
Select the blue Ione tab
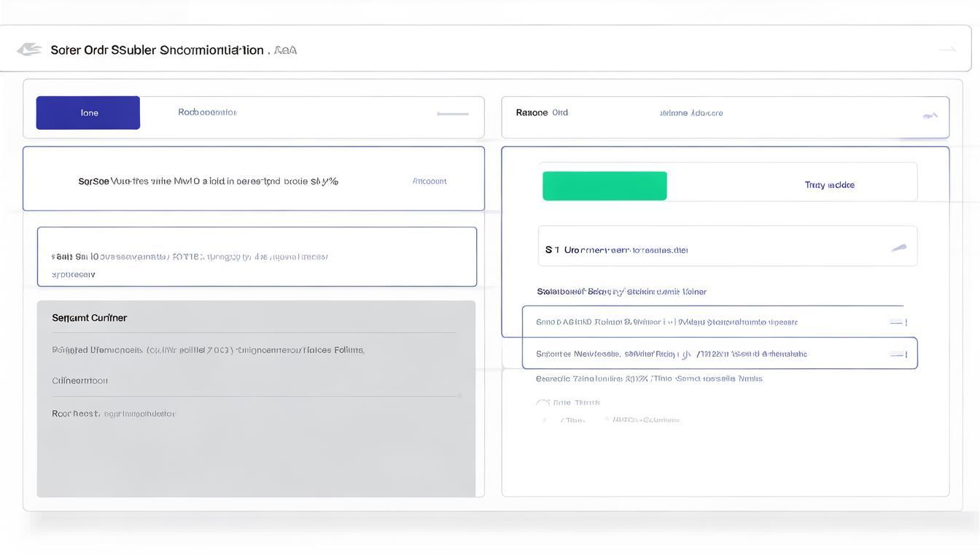pos(88,113)
